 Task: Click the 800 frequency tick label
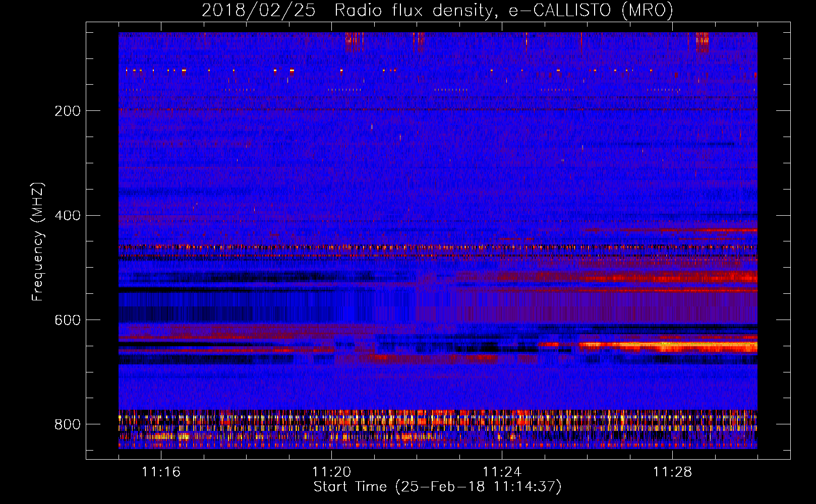pyautogui.click(x=68, y=425)
